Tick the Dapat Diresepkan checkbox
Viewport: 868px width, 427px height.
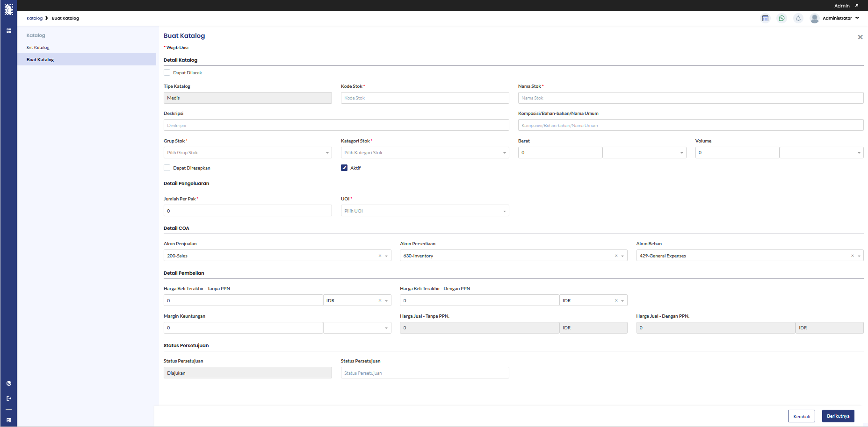[x=167, y=168]
